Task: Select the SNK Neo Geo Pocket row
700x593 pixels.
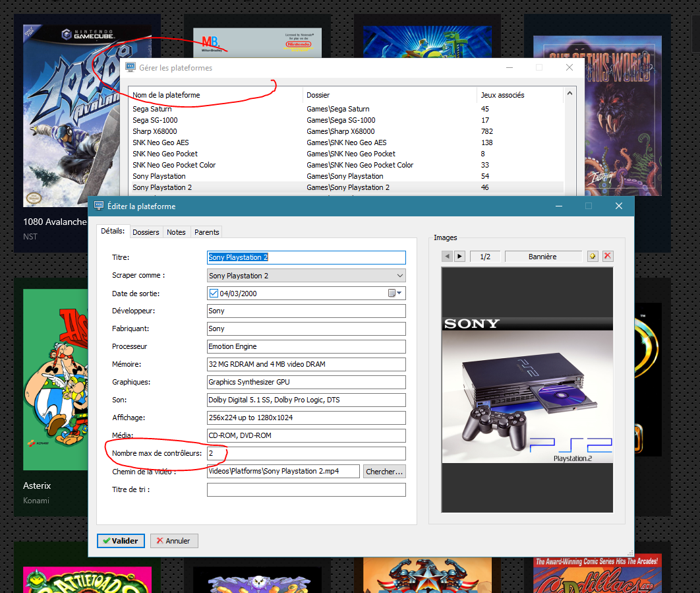Action: pos(346,154)
